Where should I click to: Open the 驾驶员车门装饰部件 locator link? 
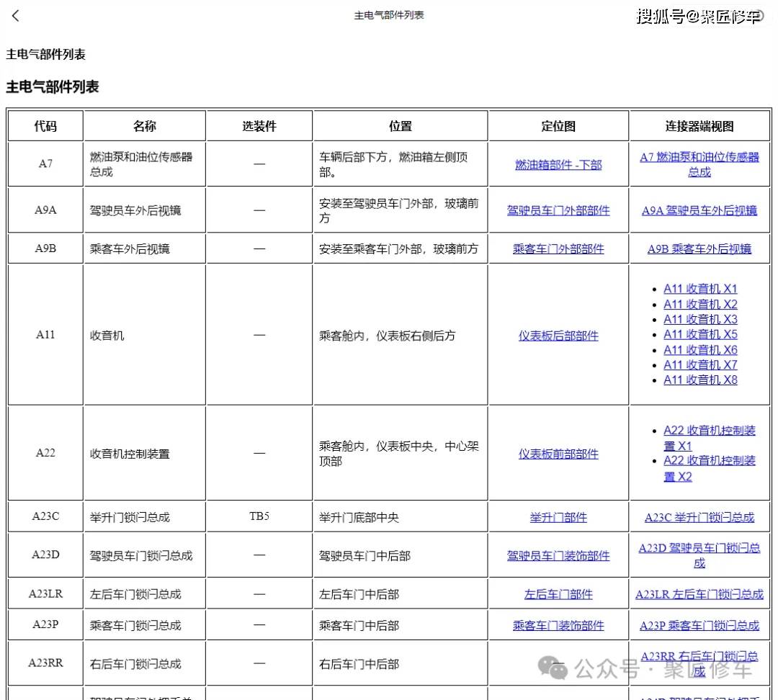click(558, 556)
